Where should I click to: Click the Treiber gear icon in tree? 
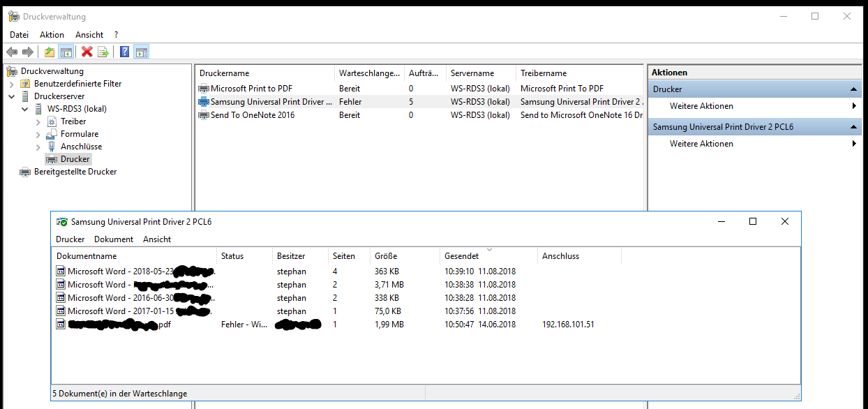pyautogui.click(x=52, y=121)
